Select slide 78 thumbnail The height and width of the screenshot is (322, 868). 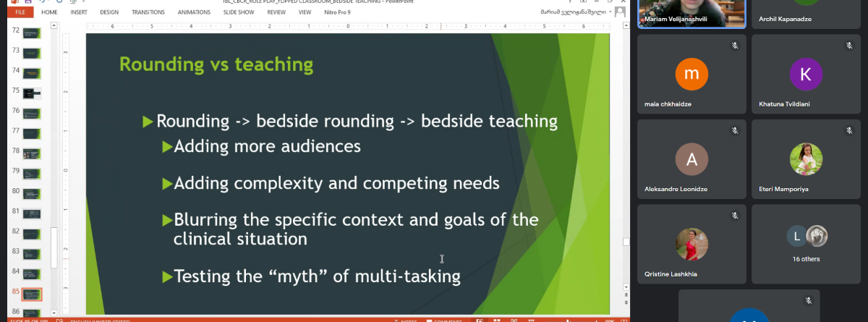point(32,153)
